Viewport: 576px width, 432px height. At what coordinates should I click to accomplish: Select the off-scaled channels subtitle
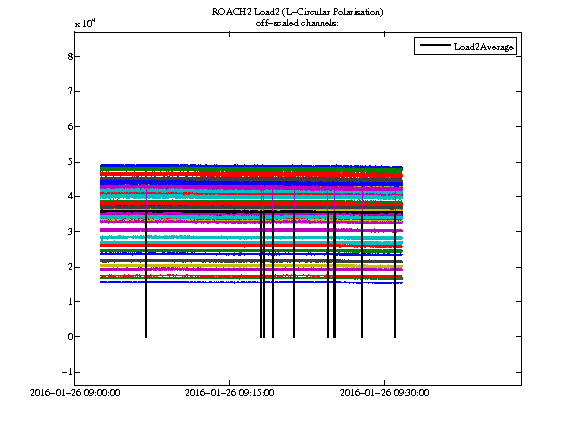tap(297, 23)
